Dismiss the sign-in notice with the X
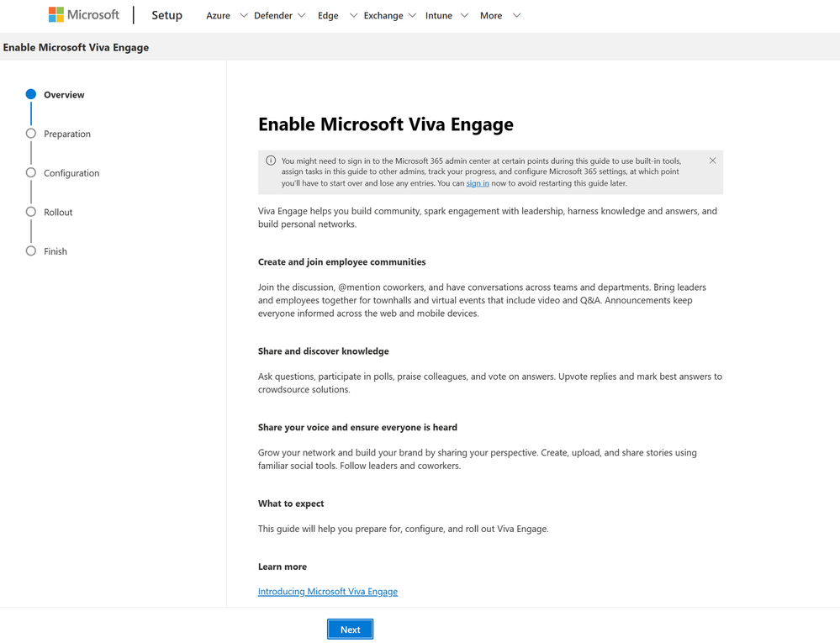840x643 pixels. point(712,161)
